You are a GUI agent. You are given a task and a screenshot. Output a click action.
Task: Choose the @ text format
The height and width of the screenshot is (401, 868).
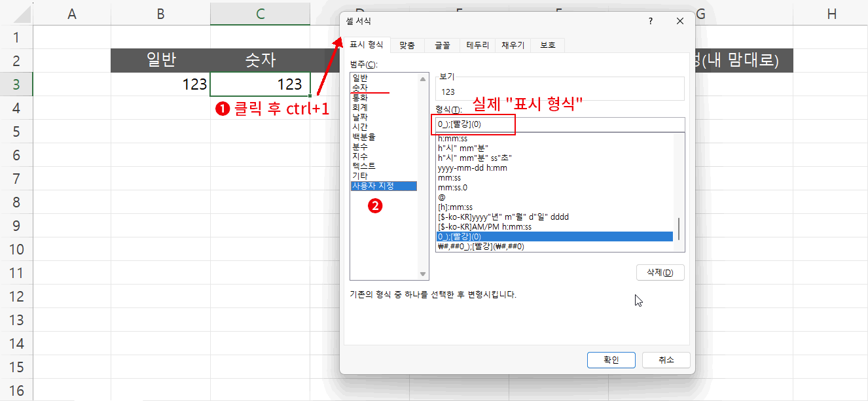pos(555,198)
